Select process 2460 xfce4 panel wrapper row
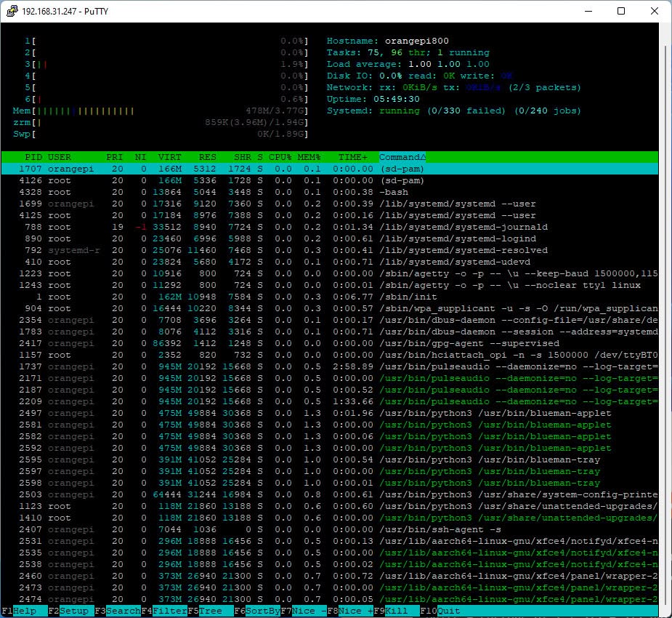This screenshot has width=672, height=618. pos(330,576)
